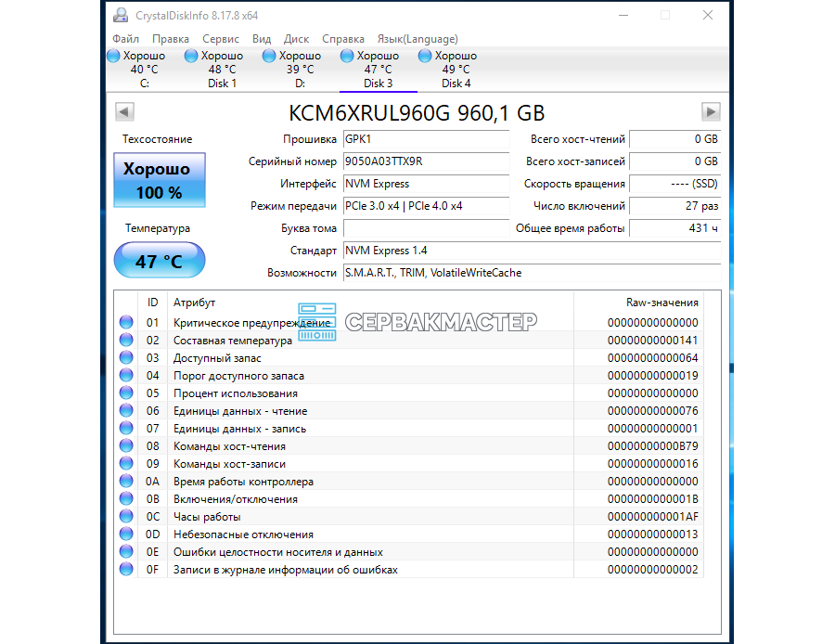
Task: Click the Хорошо 100 % health status button
Action: tap(160, 180)
